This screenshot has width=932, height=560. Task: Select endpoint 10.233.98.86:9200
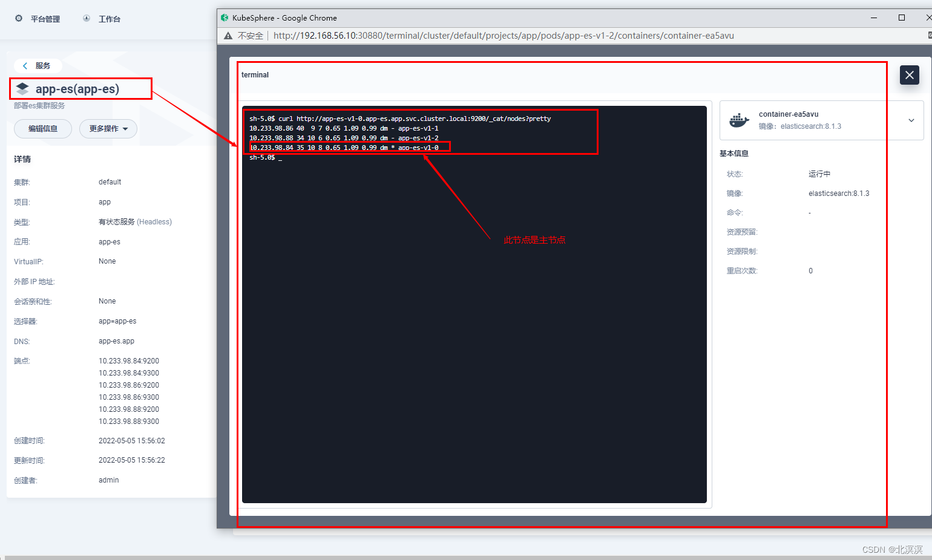(x=129, y=385)
